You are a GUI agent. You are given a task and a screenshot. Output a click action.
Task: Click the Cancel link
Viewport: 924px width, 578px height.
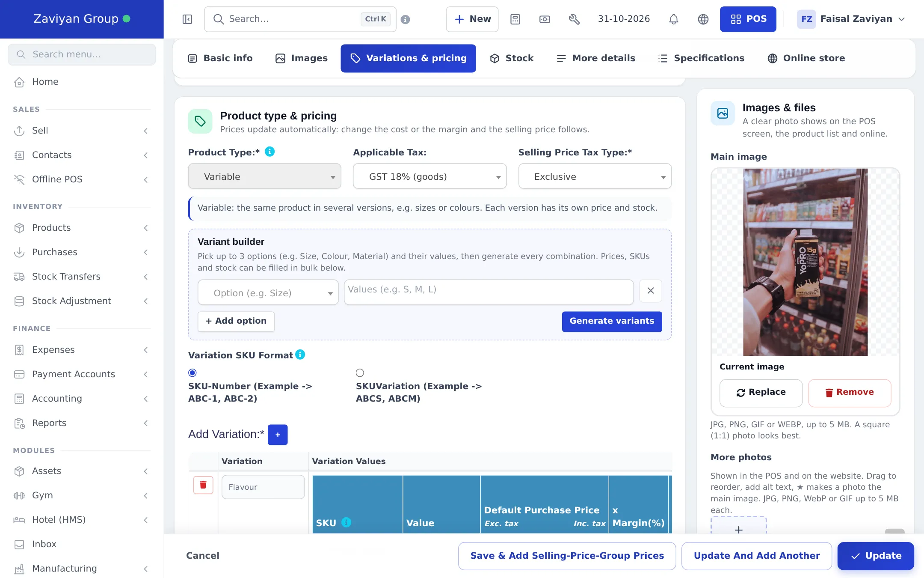click(x=203, y=556)
